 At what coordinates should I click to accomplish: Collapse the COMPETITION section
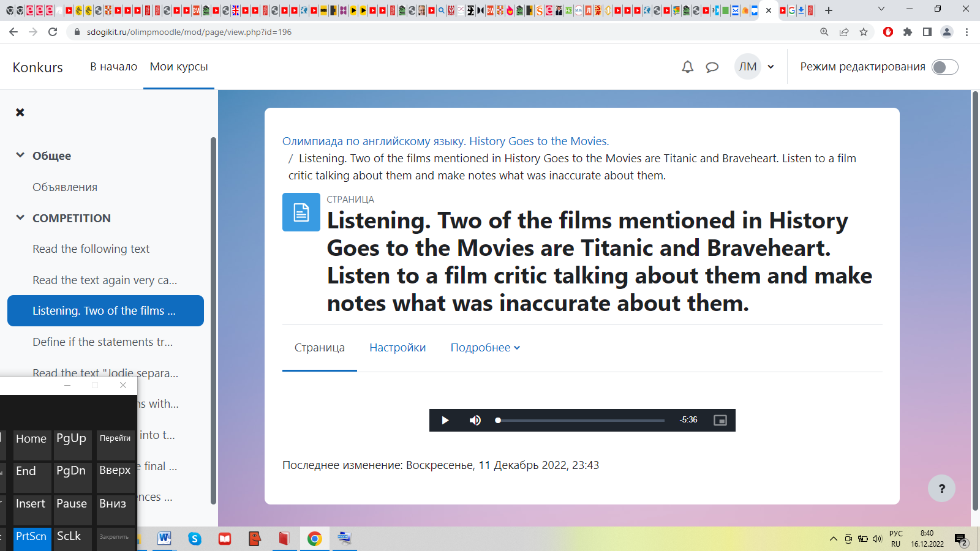[20, 218]
